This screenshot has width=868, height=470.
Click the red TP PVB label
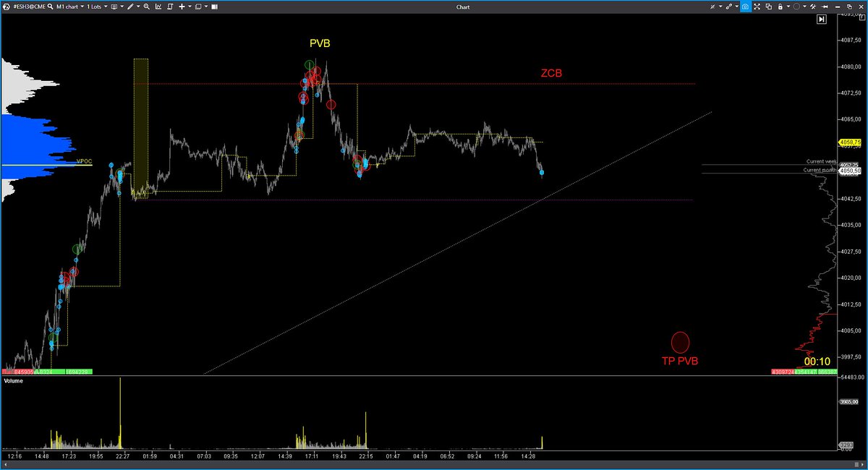[680, 360]
